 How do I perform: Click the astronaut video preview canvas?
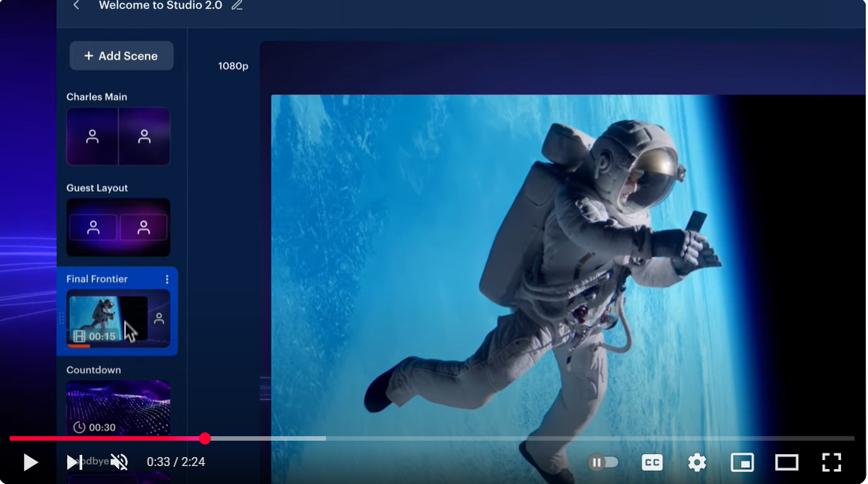(568, 288)
